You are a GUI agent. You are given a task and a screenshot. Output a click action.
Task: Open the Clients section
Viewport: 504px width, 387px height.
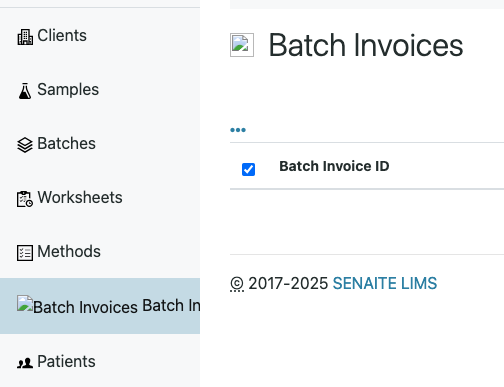pos(62,35)
